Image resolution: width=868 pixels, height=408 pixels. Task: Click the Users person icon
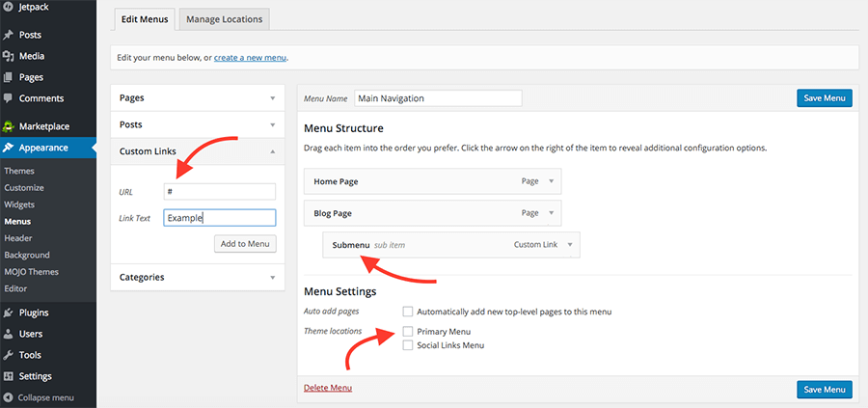point(8,334)
